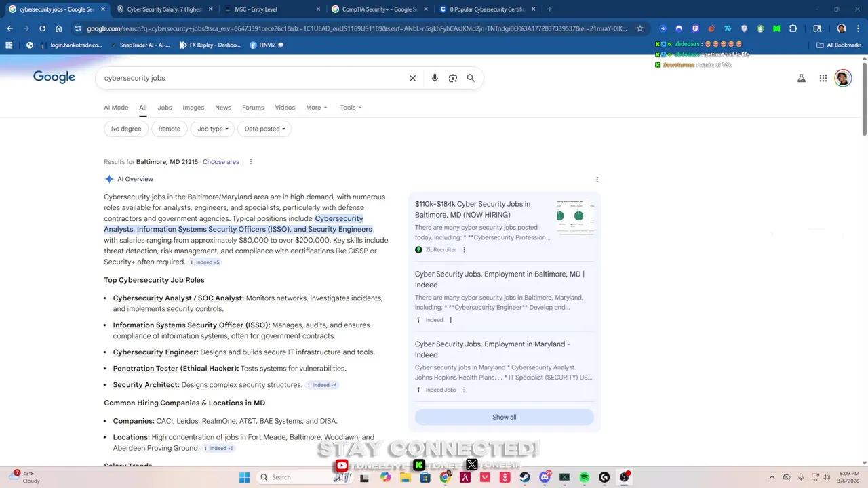Screen dimensions: 868x488
Task: Open options for the ZipRecruiter result
Action: [464, 250]
